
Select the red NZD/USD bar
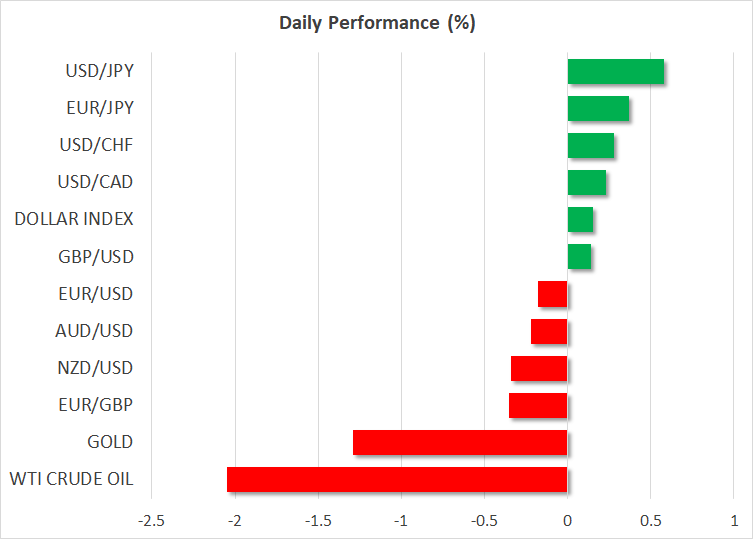coord(539,368)
